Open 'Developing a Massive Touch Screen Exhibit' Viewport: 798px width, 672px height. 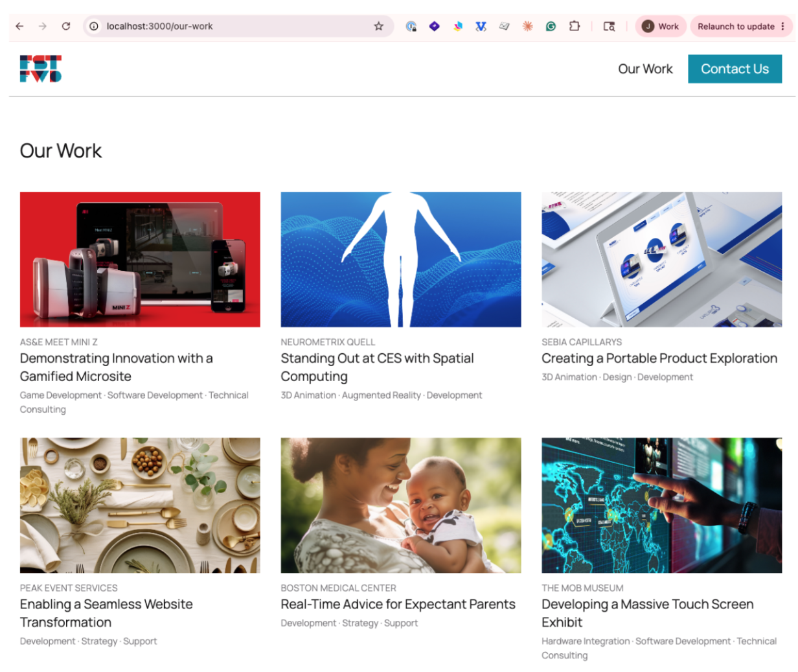click(x=648, y=613)
